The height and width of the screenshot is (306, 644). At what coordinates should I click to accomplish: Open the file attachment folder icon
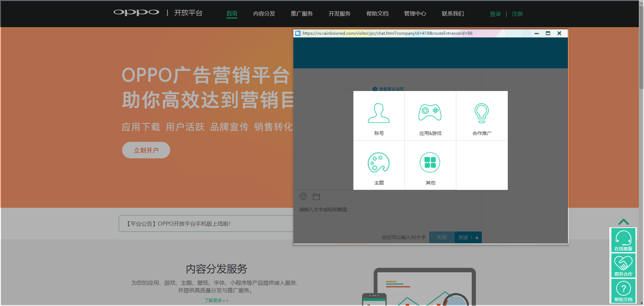click(316, 196)
